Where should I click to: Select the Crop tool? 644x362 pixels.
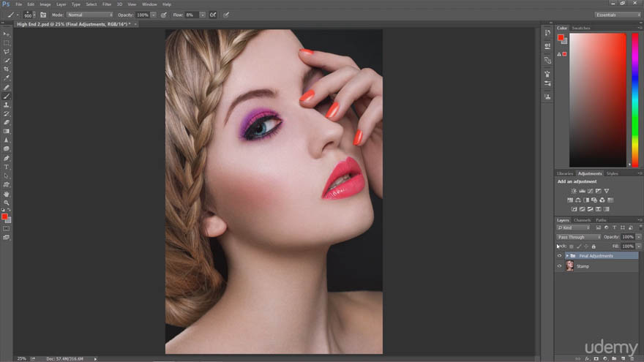pos(6,69)
